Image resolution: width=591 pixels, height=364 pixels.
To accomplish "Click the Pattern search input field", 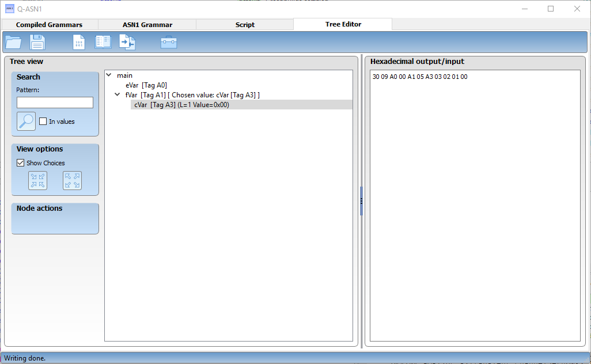I will pos(55,103).
